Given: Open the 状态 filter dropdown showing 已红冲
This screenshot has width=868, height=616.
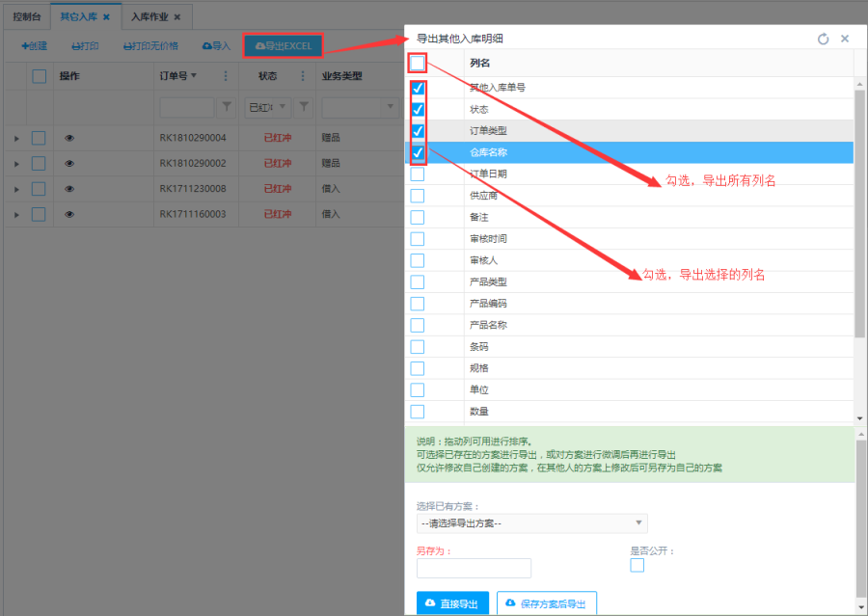Looking at the screenshot, I should [265, 107].
